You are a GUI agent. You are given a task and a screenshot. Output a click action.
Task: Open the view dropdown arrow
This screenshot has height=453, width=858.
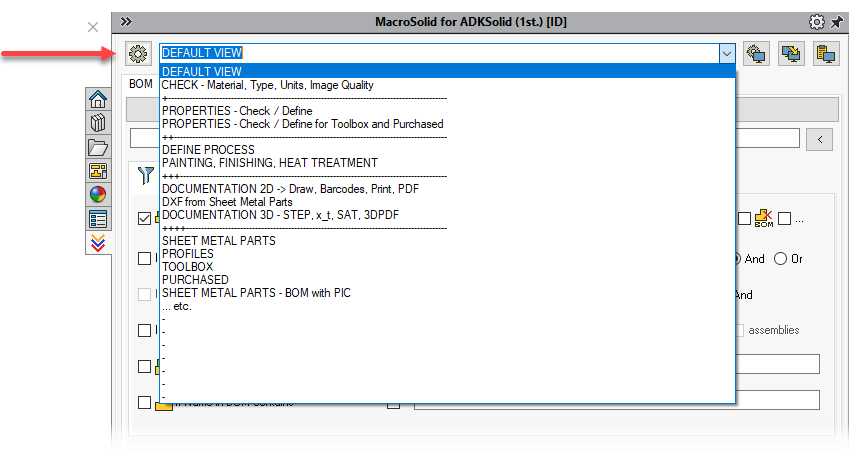[727, 54]
